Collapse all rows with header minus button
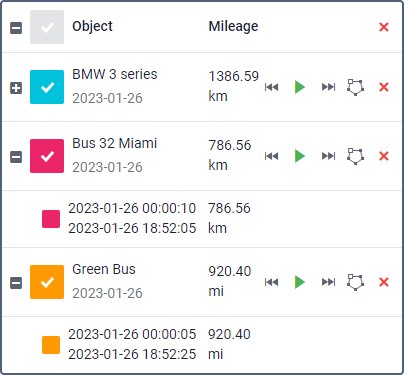The image size is (404, 375). click(16, 28)
